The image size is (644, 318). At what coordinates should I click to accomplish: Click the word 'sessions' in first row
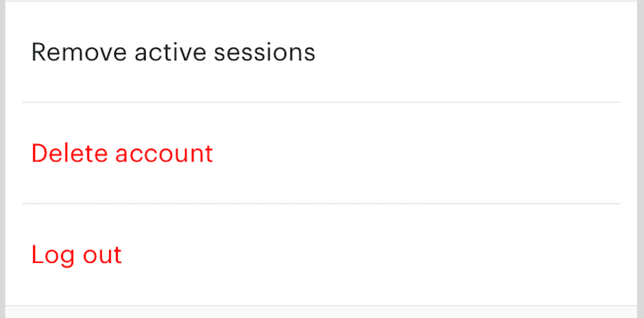coord(264,52)
